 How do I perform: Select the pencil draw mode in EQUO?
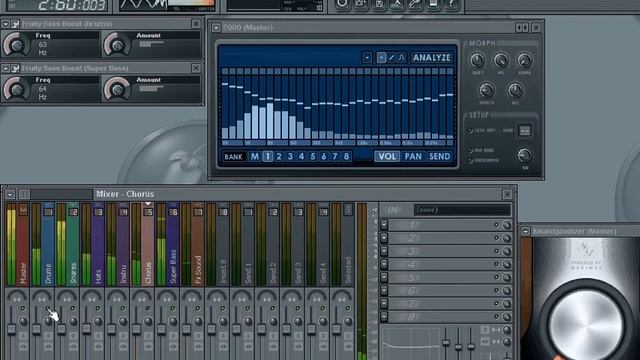tap(381, 58)
